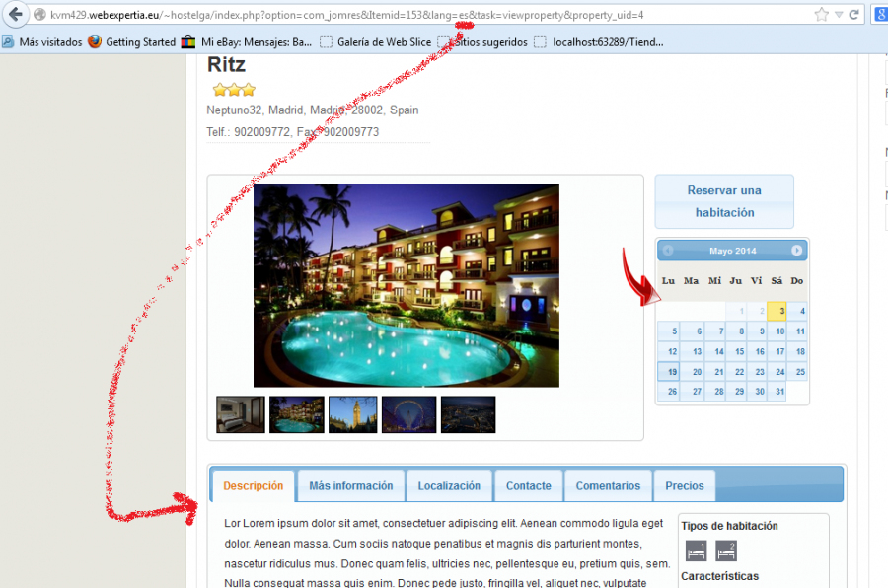Viewport: 888px width, 588px height.
Task: Click Reservar una habitación button
Action: coord(724,201)
